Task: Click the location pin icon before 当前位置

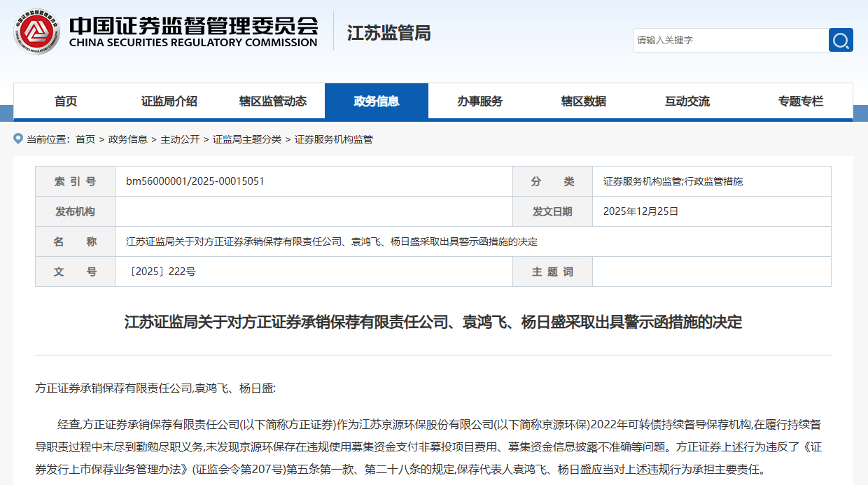Action: pos(18,139)
